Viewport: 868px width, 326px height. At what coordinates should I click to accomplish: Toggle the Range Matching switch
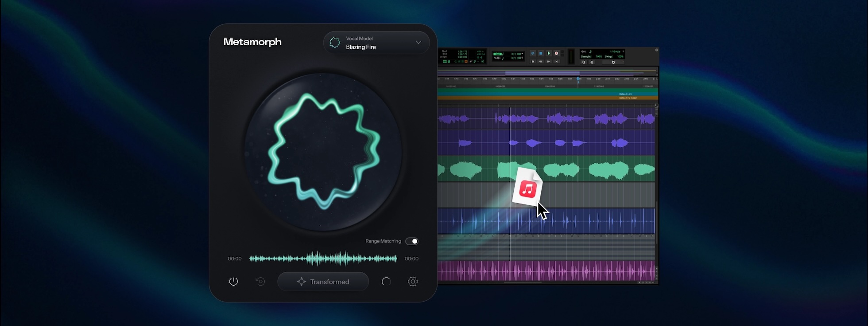point(412,241)
